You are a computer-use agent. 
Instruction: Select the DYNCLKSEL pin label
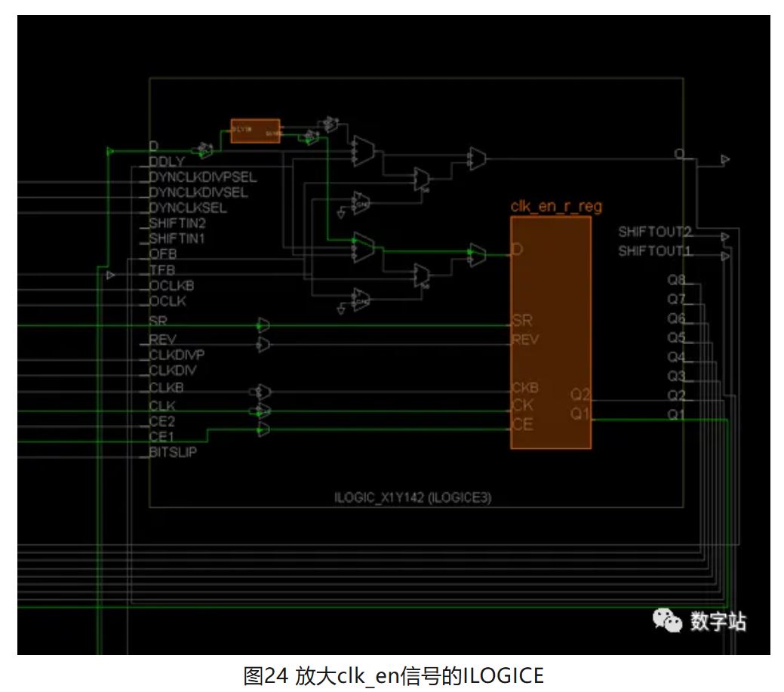point(188,208)
